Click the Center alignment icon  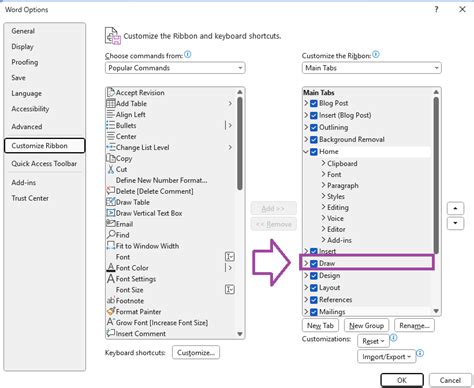(111, 136)
